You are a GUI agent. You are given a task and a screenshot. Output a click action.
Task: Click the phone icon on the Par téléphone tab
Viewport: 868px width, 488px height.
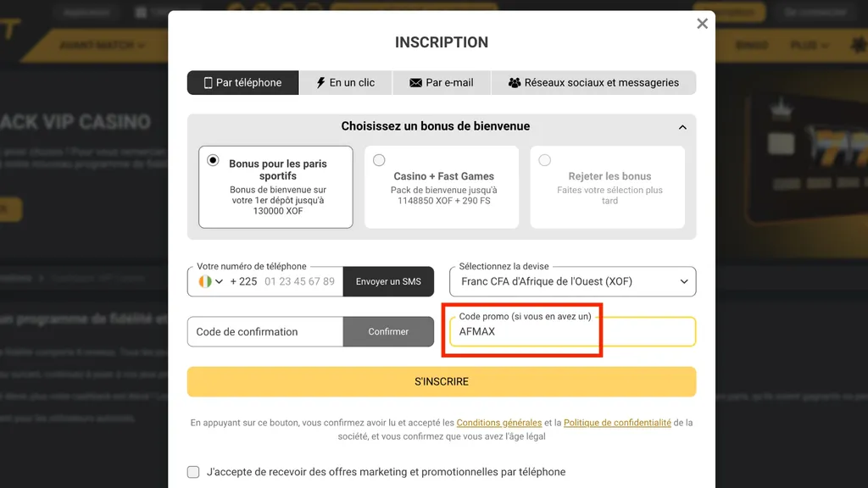[207, 82]
